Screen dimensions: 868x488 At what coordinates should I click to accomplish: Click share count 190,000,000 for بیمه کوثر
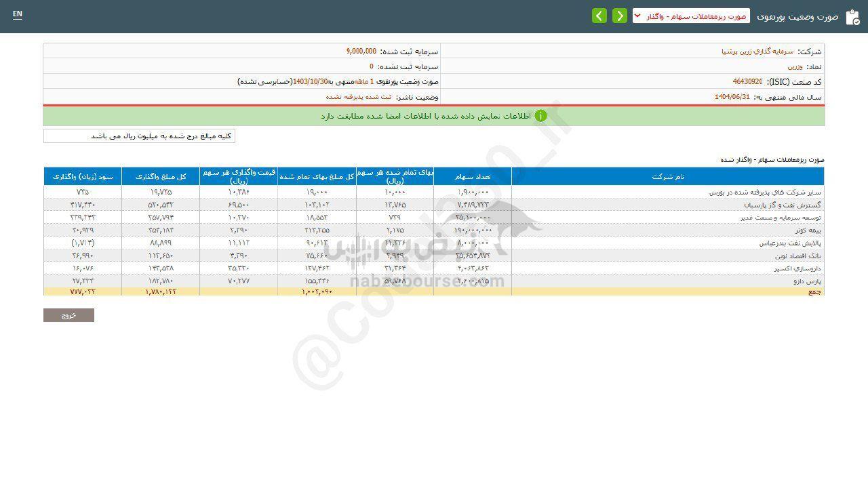(472, 230)
